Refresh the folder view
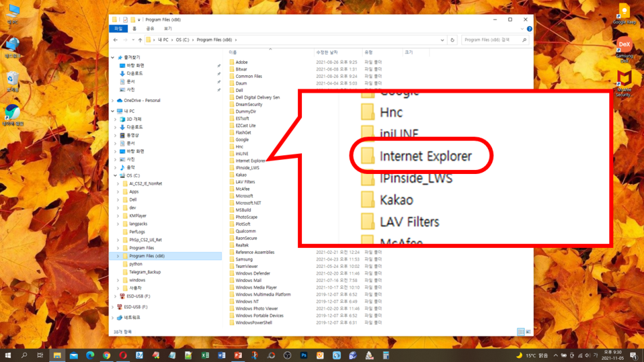The height and width of the screenshot is (362, 644). pyautogui.click(x=452, y=40)
